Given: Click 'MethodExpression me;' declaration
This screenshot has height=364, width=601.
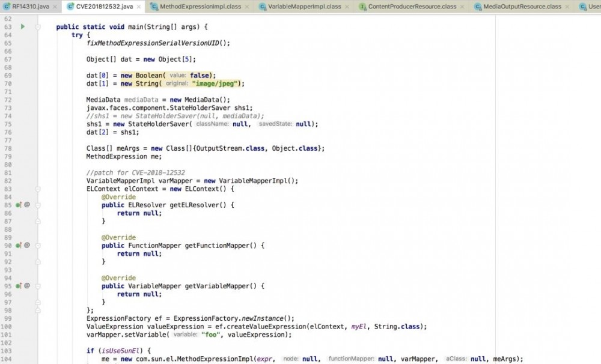Looking at the screenshot, I should tap(124, 156).
